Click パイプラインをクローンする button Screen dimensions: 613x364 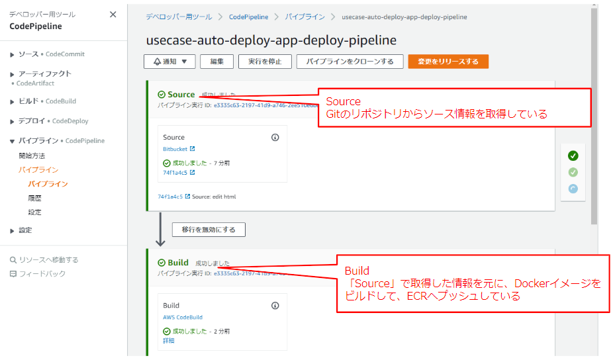click(350, 62)
